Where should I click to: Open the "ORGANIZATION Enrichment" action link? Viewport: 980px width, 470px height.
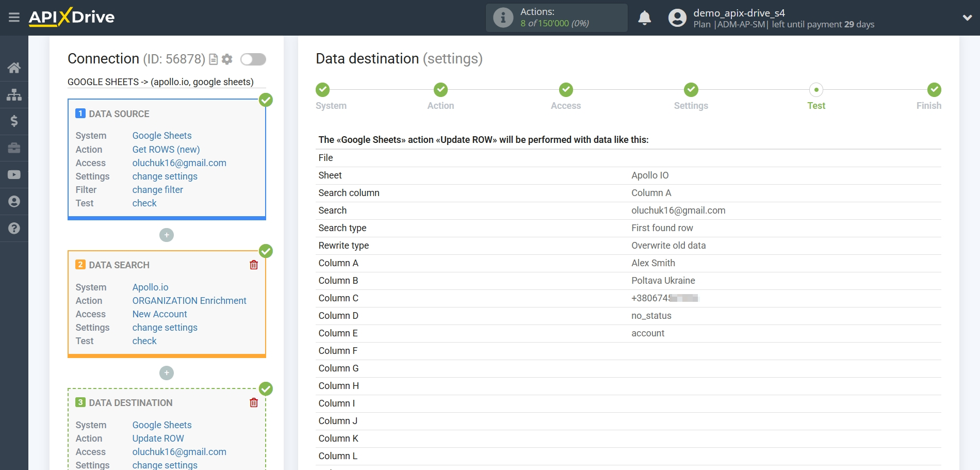[189, 301]
